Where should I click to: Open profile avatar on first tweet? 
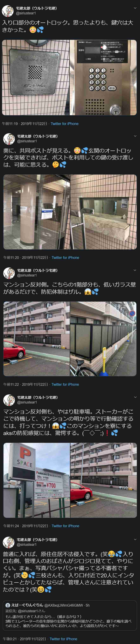coord(8,10)
